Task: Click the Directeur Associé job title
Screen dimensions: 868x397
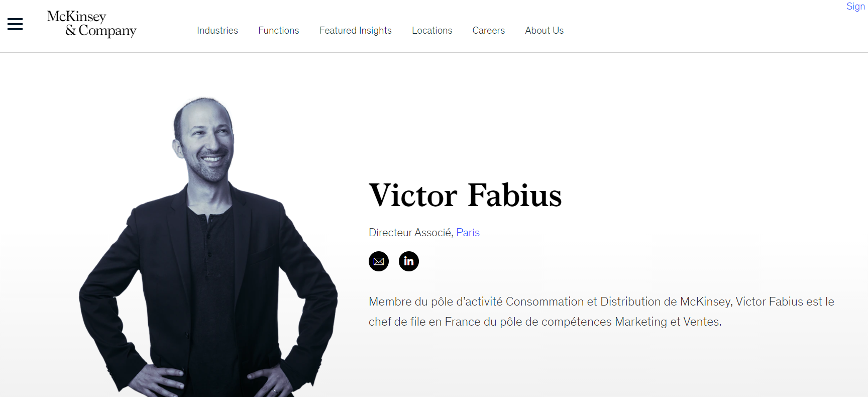Action: tap(410, 233)
